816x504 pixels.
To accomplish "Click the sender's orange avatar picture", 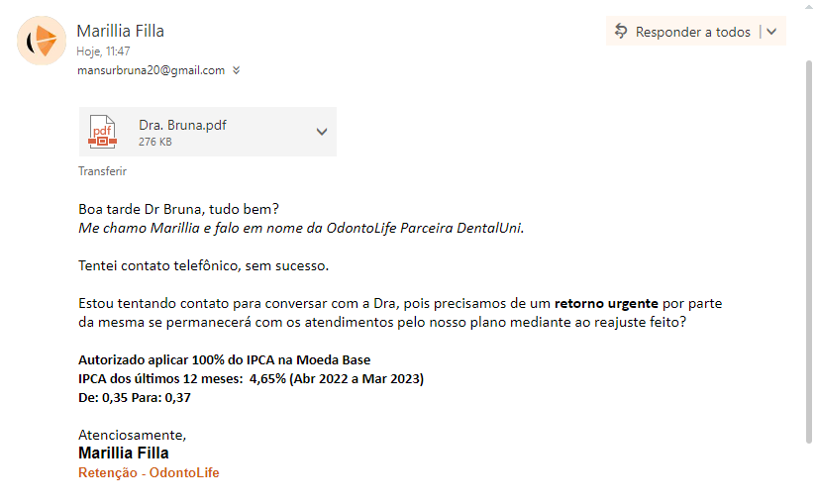I will [42, 41].
